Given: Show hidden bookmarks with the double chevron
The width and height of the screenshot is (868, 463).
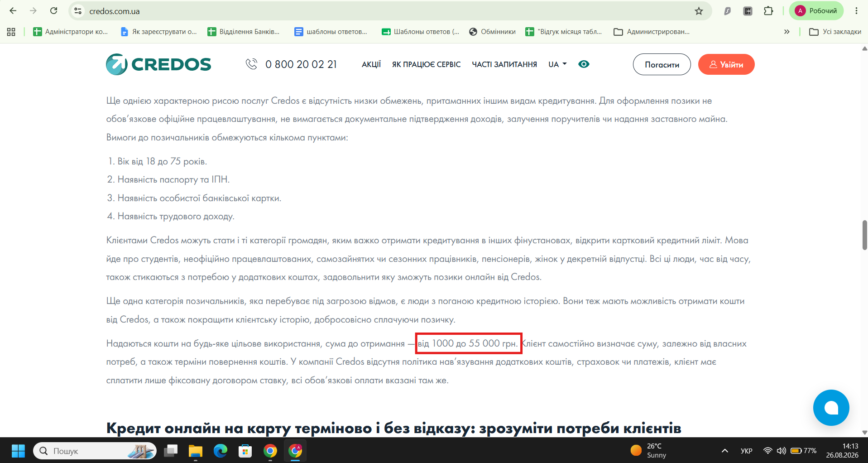Looking at the screenshot, I should tap(787, 32).
